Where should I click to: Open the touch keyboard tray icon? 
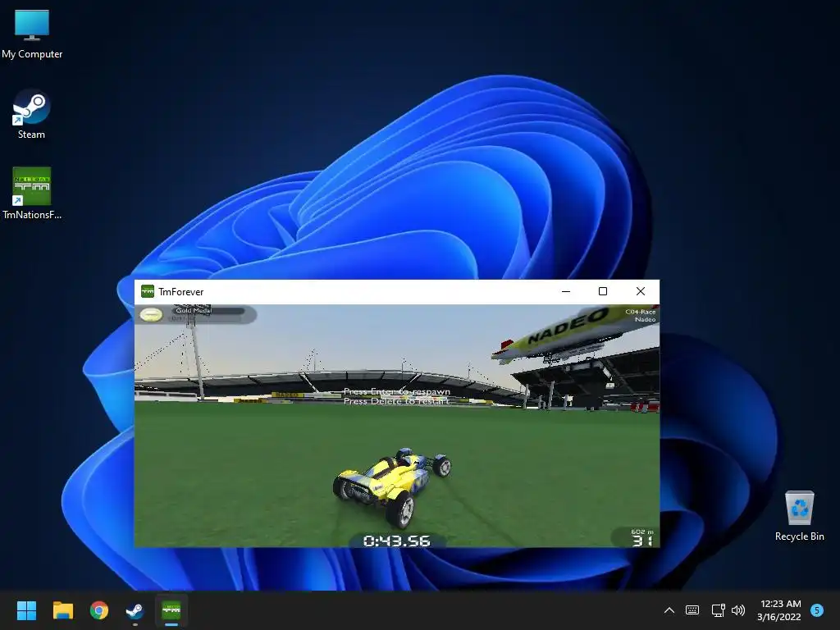[x=692, y=610]
